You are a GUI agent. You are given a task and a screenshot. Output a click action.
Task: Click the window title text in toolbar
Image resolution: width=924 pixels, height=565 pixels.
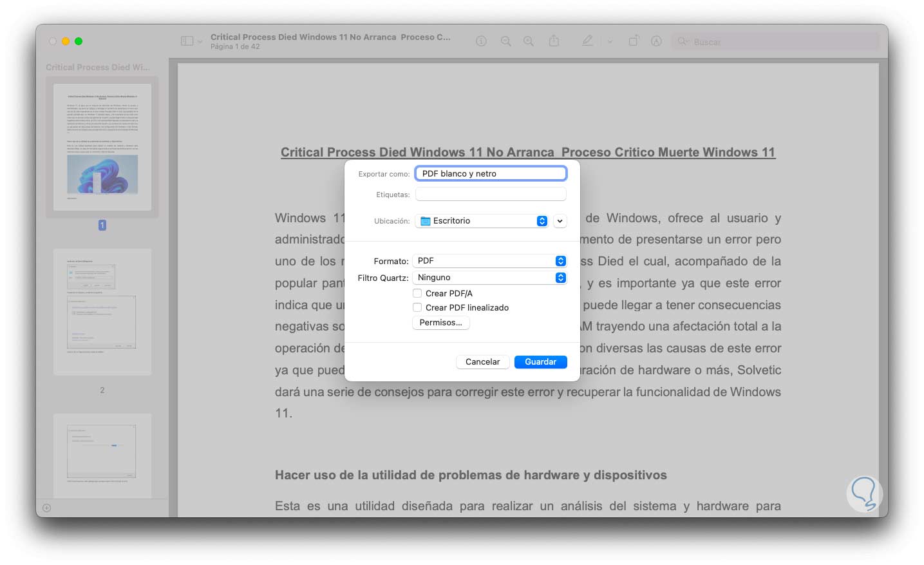pyautogui.click(x=330, y=37)
